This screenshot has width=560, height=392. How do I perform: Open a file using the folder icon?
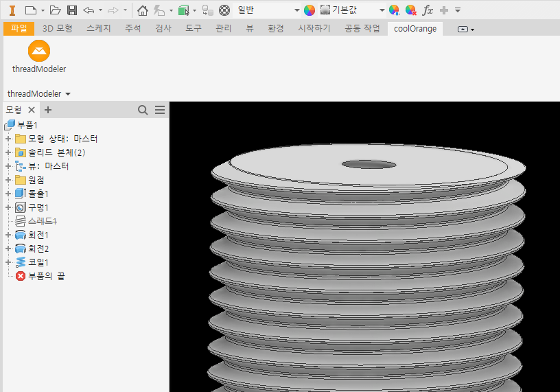(x=55, y=10)
